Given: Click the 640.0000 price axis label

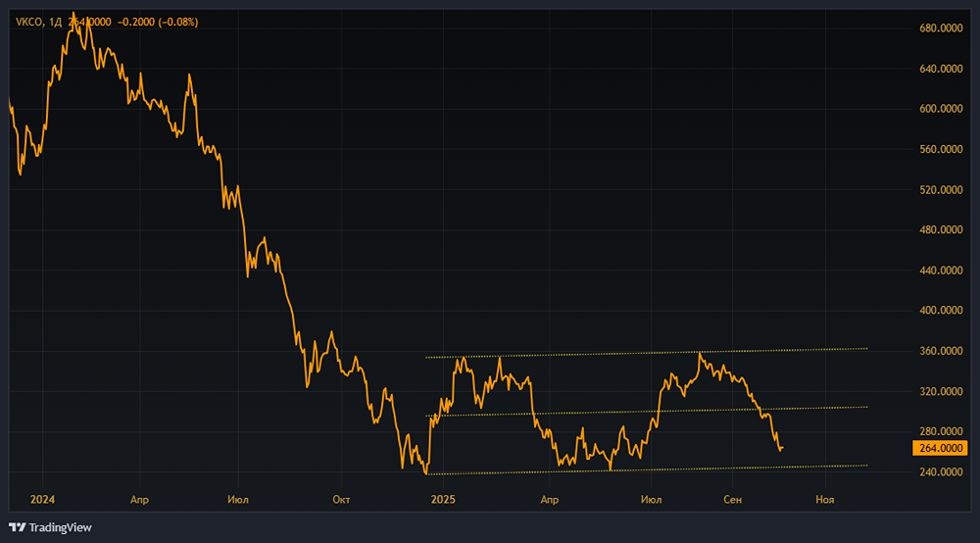Looking at the screenshot, I should [941, 69].
